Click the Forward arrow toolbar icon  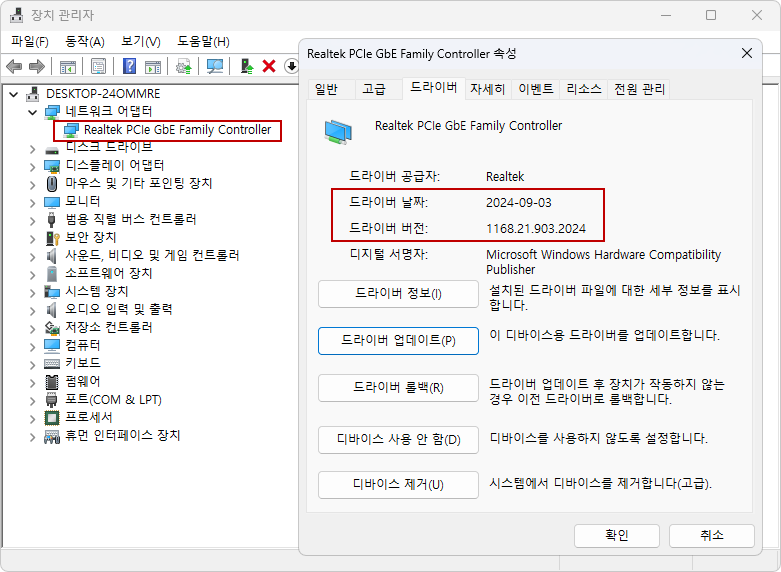tap(37, 66)
